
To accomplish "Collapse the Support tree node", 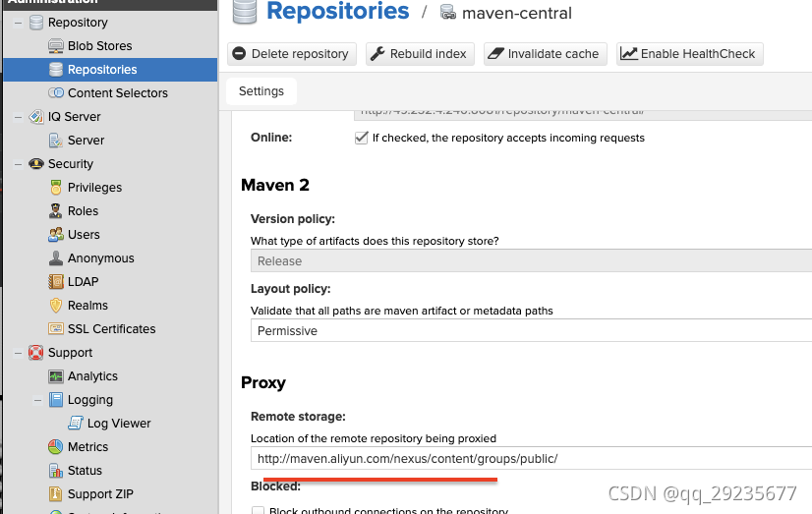I will pyautogui.click(x=18, y=353).
